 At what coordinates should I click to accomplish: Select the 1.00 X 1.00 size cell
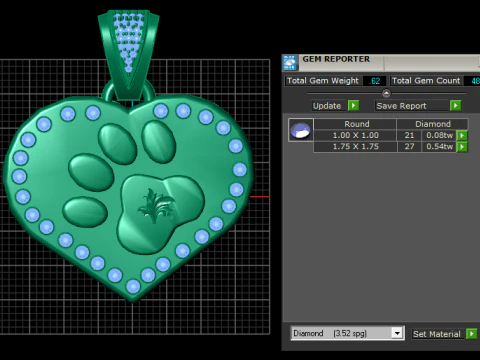[x=355, y=135]
